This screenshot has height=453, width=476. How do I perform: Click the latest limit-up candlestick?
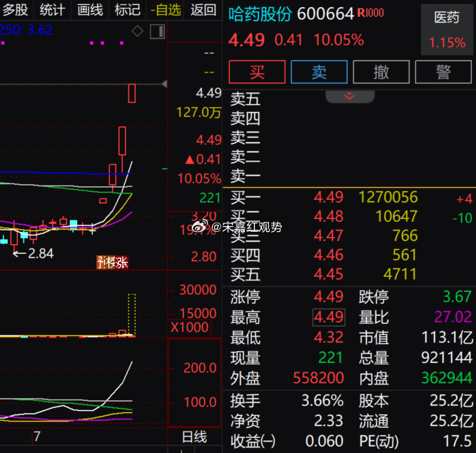pos(131,93)
